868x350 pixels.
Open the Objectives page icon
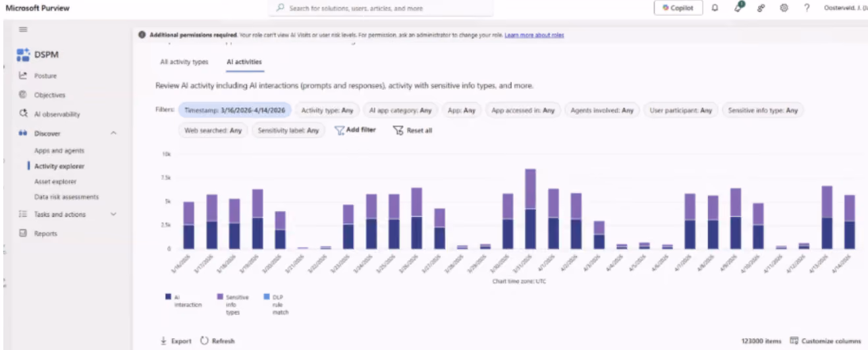tap(23, 95)
